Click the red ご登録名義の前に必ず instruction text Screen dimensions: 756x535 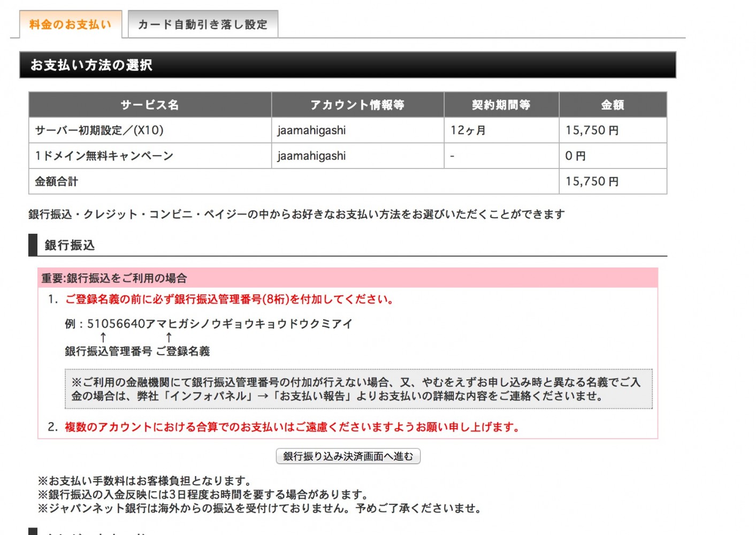pos(231,299)
